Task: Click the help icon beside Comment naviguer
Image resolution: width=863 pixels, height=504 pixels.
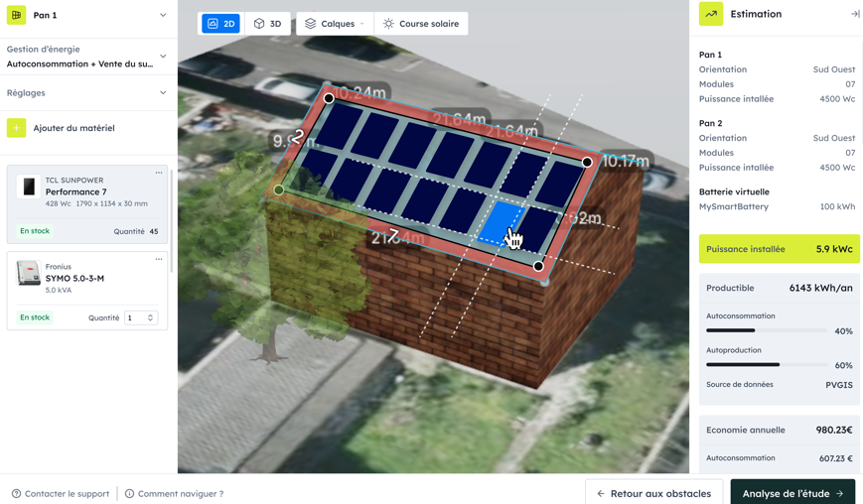Action: click(x=129, y=493)
